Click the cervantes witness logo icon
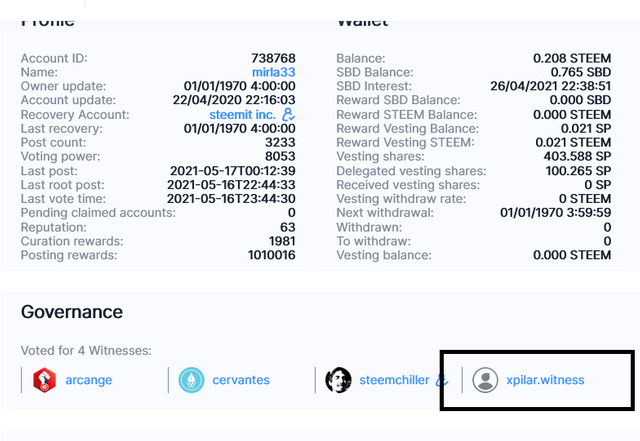Viewport: 640px width, 441px height. [x=191, y=380]
